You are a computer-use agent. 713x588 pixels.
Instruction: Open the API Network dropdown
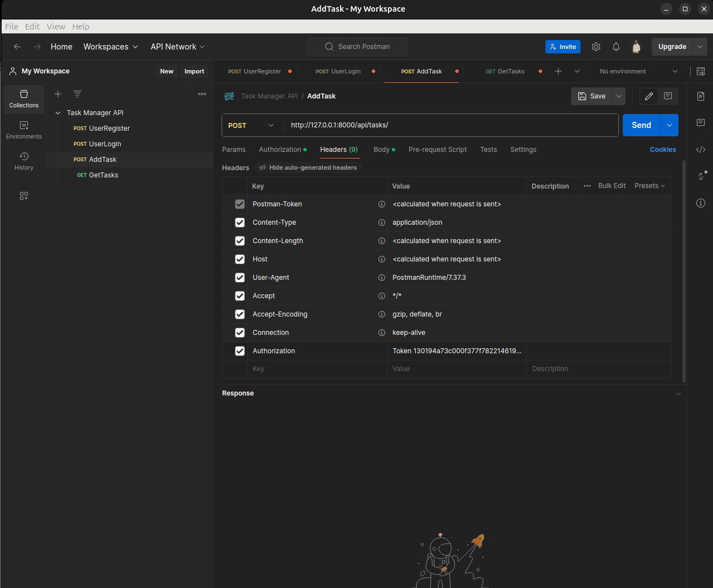coord(178,47)
